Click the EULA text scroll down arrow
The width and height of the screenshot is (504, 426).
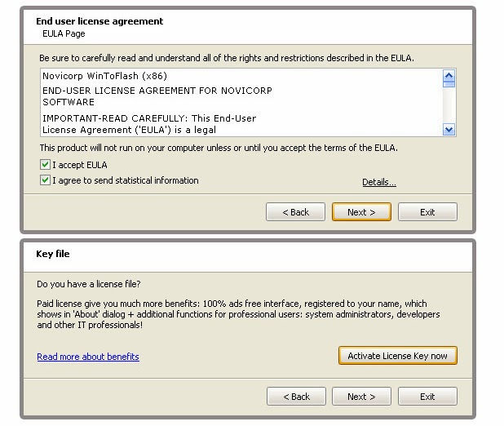click(x=449, y=130)
